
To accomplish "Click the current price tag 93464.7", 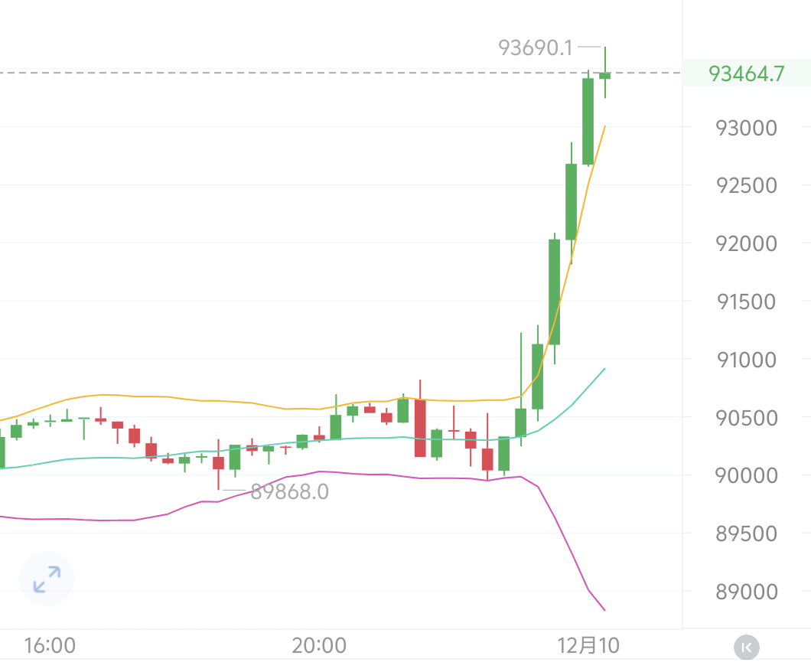I will [x=746, y=73].
